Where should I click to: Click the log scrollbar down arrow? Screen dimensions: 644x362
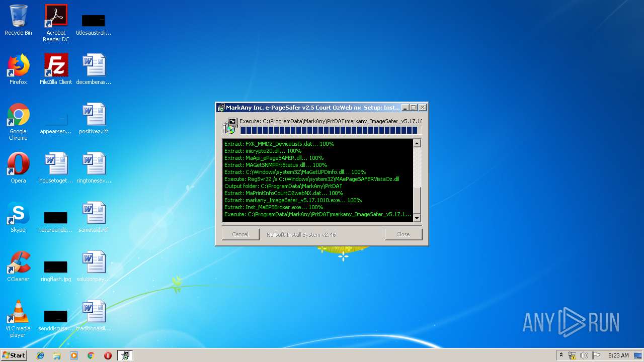click(x=417, y=218)
